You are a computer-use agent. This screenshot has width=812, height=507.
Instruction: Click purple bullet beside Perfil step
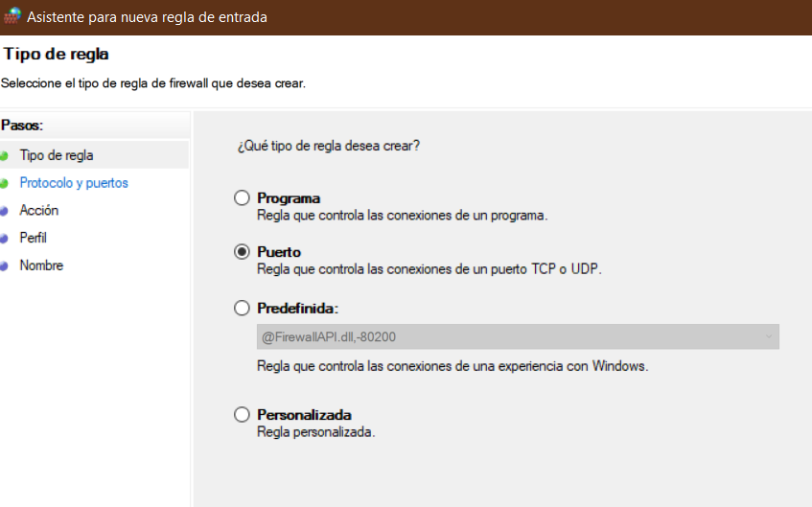pyautogui.click(x=4, y=239)
